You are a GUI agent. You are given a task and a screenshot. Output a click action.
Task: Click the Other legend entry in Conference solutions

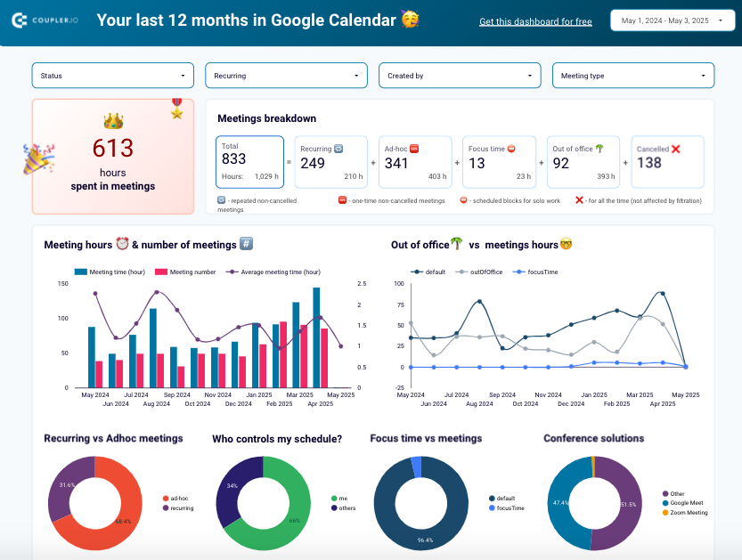tap(673, 494)
